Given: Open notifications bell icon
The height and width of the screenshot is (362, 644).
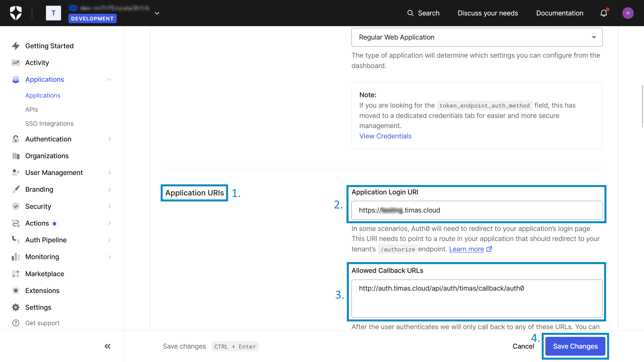Looking at the screenshot, I should (604, 13).
